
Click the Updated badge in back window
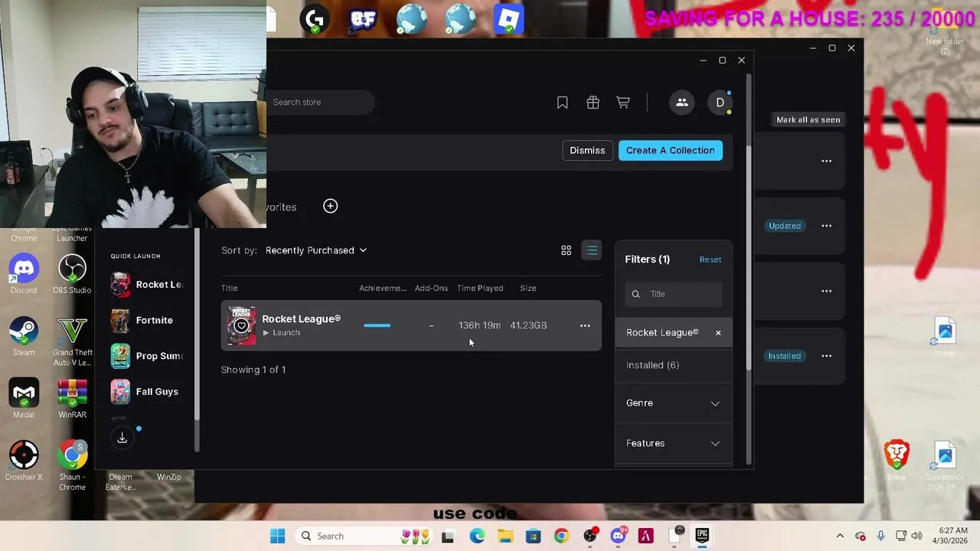click(x=785, y=226)
